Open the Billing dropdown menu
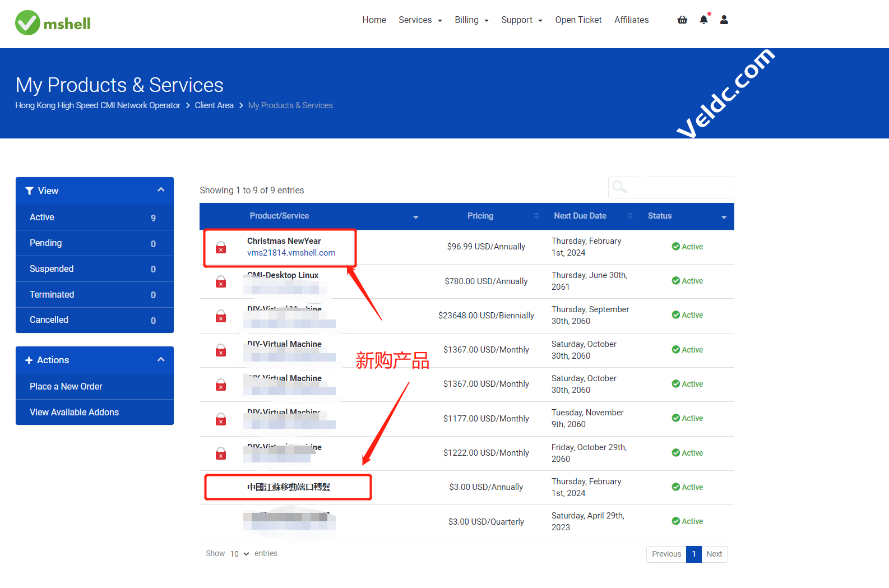889x588 pixels. pos(471,20)
